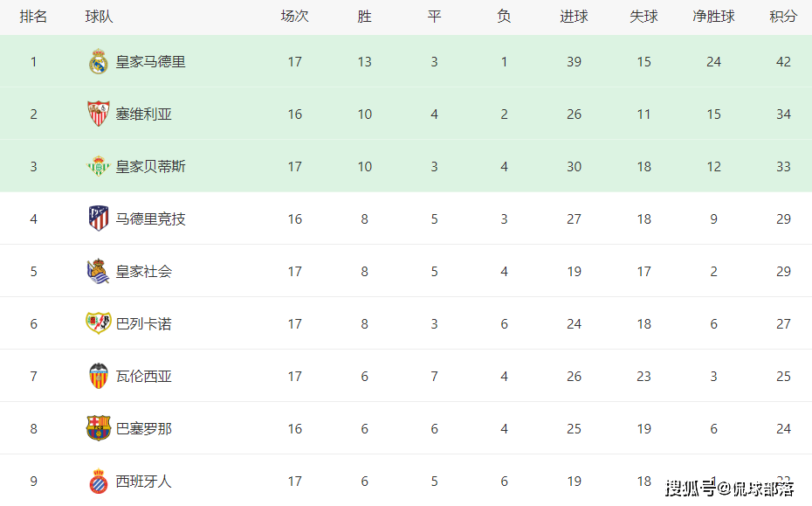Select the Valencia bat crest icon
Viewport: 812px width, 506px height.
[99, 376]
